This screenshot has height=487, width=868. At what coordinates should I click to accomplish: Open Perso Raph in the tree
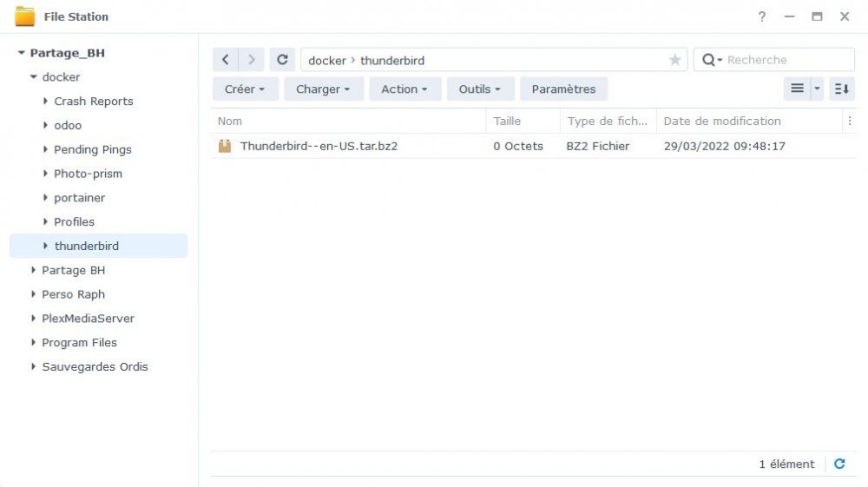coord(73,294)
